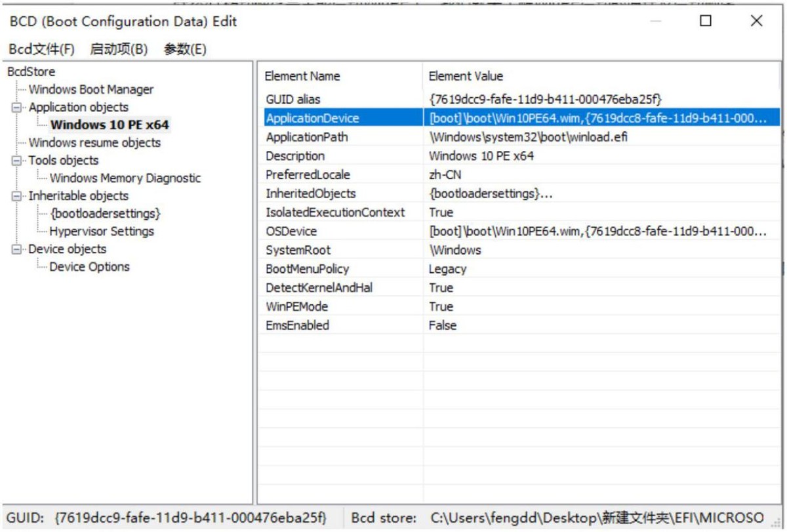Viewport: 787px width, 532px height.
Task: Select the OSDevice row
Action: 519,232
